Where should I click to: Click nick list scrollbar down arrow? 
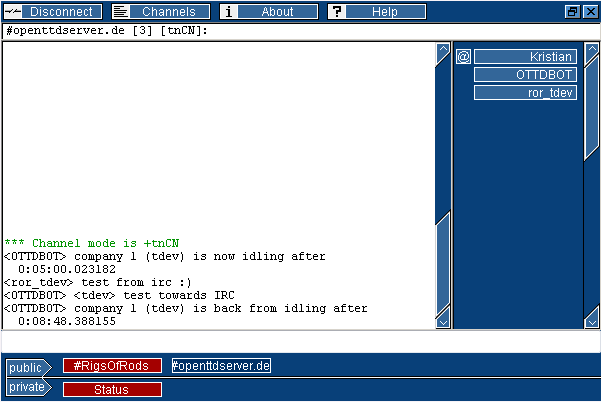click(592, 322)
